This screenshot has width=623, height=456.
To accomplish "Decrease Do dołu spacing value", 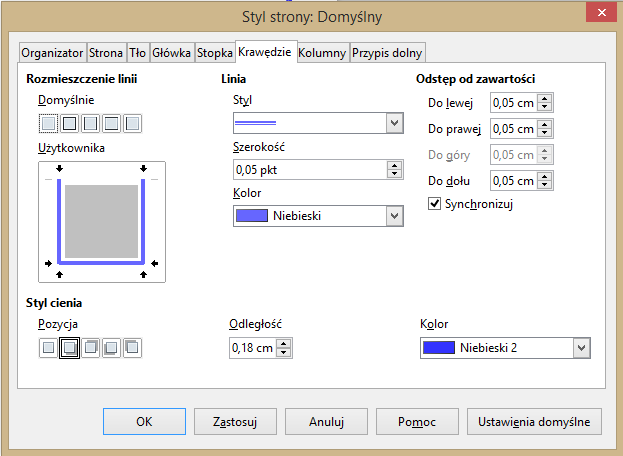I will [545, 185].
